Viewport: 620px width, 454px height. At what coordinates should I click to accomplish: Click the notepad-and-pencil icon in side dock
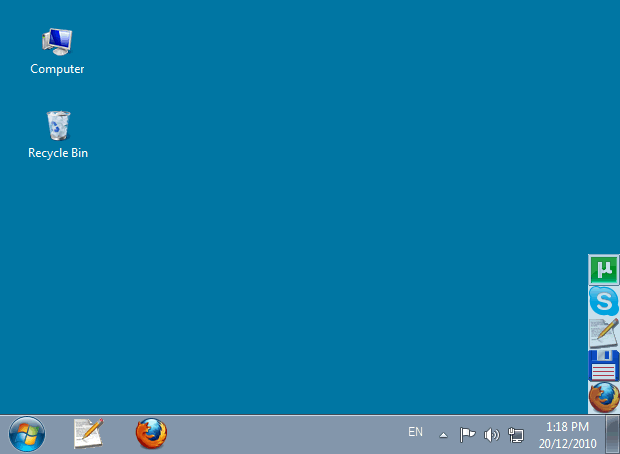(x=603, y=333)
